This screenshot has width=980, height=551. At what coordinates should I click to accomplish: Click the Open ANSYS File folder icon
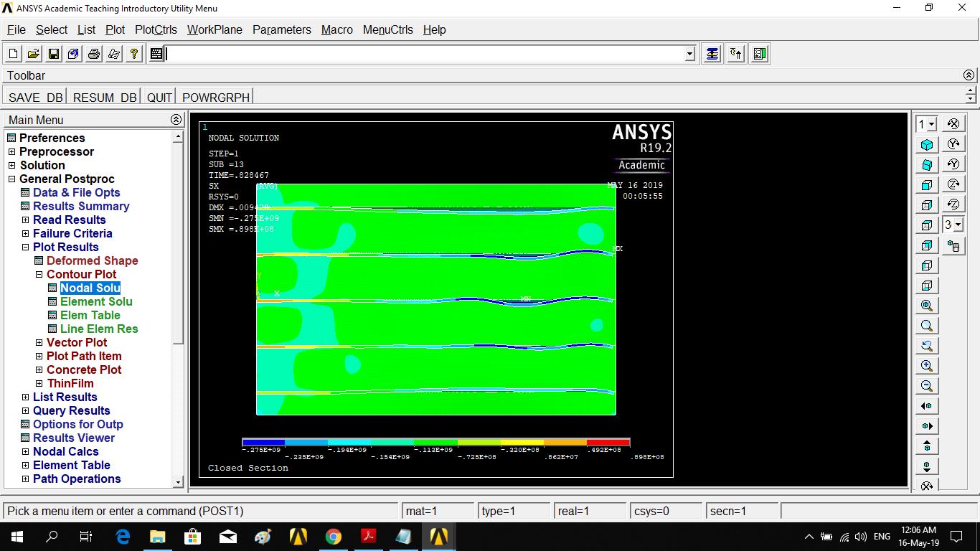click(x=34, y=54)
